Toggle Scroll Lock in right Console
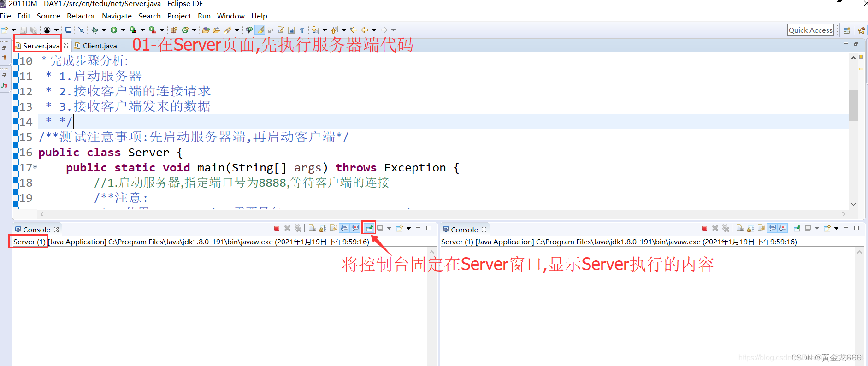The image size is (868, 366). click(750, 228)
